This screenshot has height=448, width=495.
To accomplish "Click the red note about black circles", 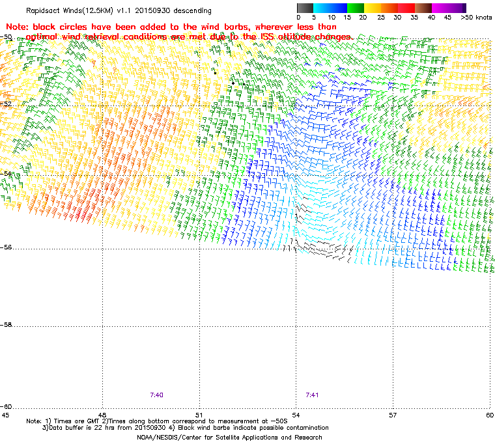I will click(179, 32).
